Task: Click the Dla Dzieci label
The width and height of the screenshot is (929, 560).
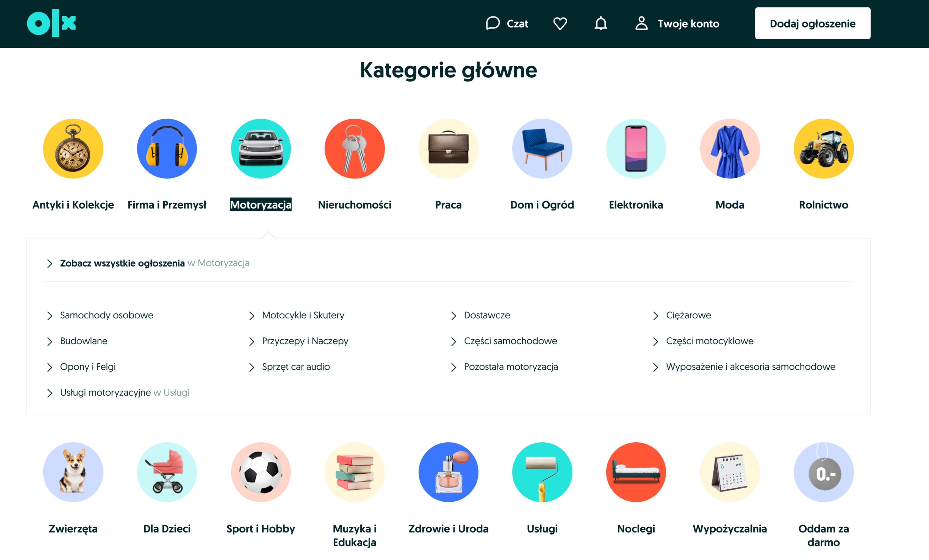Action: (167, 529)
